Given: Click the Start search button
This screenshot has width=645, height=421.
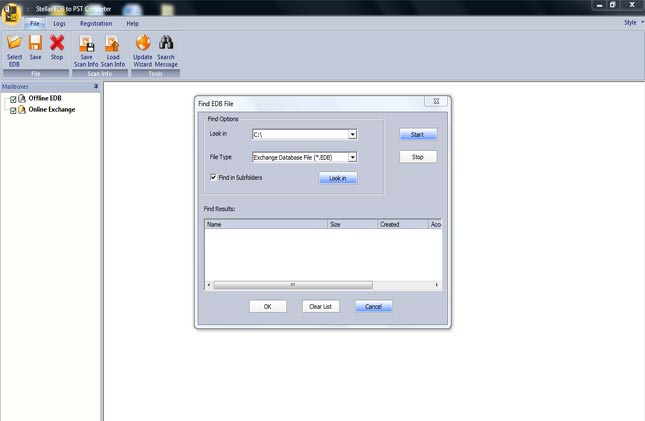Looking at the screenshot, I should pos(418,135).
